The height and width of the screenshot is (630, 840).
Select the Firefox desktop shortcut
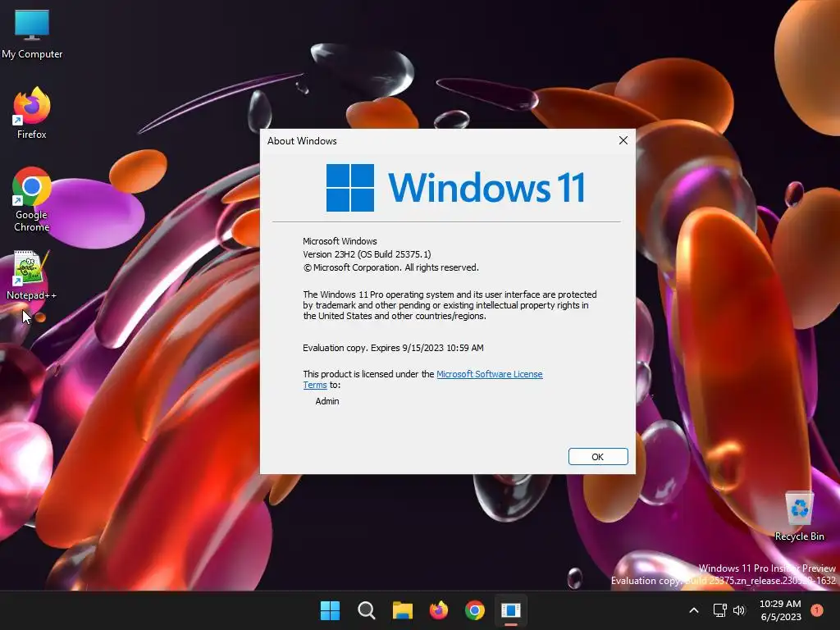[x=32, y=113]
